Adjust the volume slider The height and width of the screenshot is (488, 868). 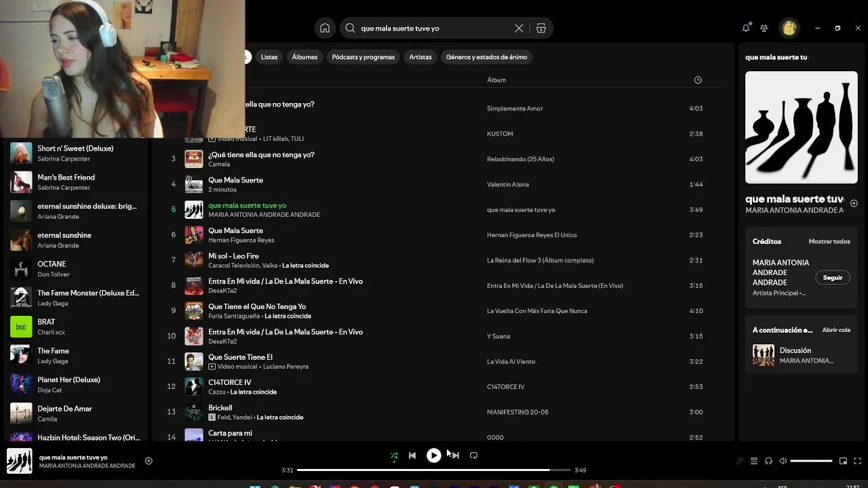pos(811,461)
